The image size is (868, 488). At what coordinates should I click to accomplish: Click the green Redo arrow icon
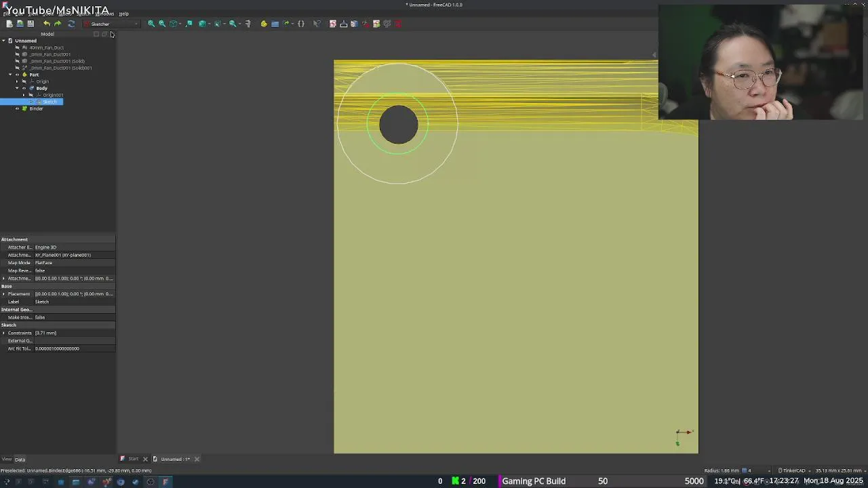(58, 24)
